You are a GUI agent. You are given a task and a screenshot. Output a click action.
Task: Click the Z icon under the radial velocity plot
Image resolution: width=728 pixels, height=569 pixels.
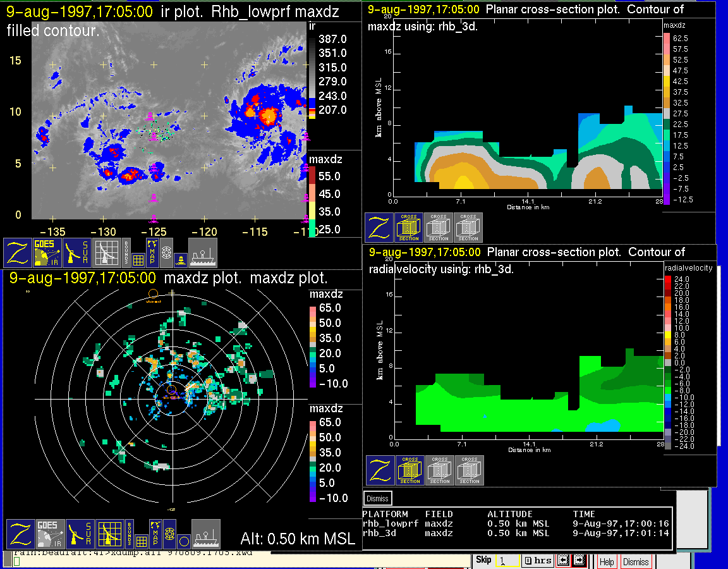380,470
